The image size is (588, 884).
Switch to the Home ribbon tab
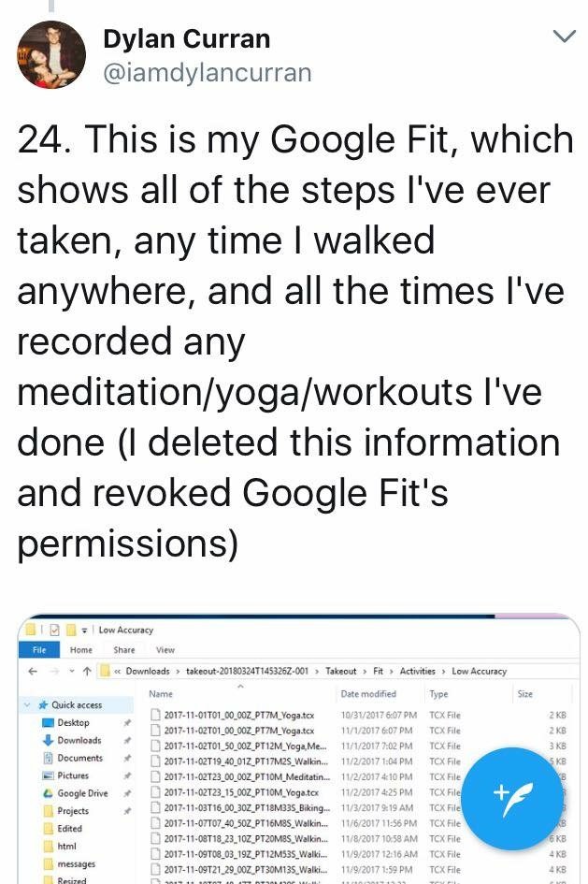(x=81, y=650)
